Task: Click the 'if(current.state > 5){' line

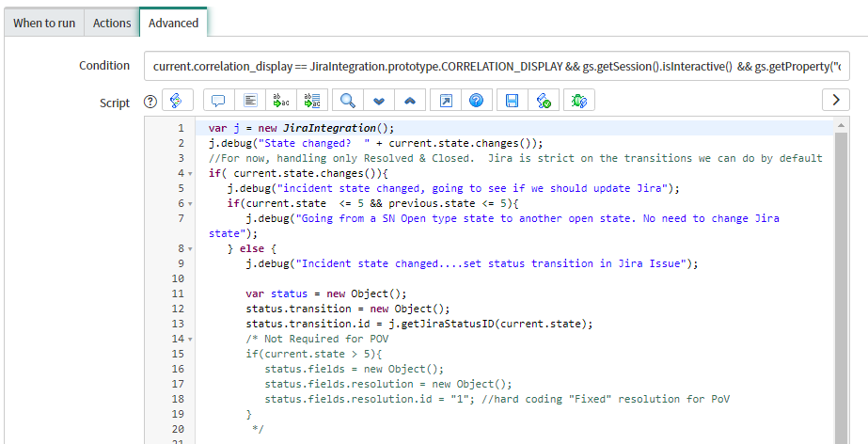Action: point(314,354)
